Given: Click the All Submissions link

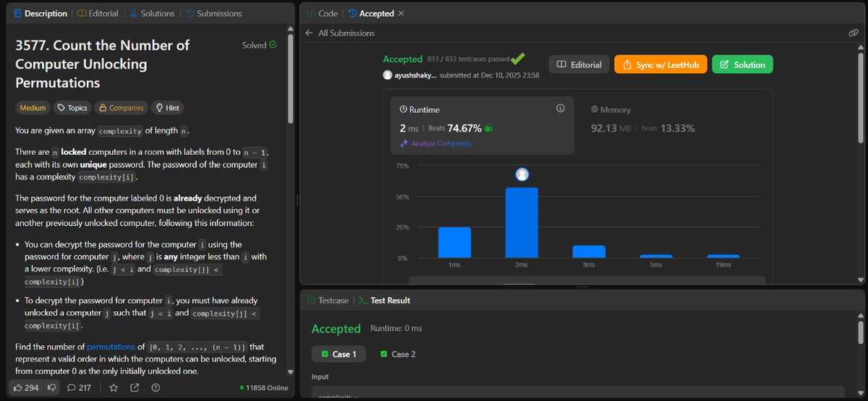Looking at the screenshot, I should coord(346,33).
